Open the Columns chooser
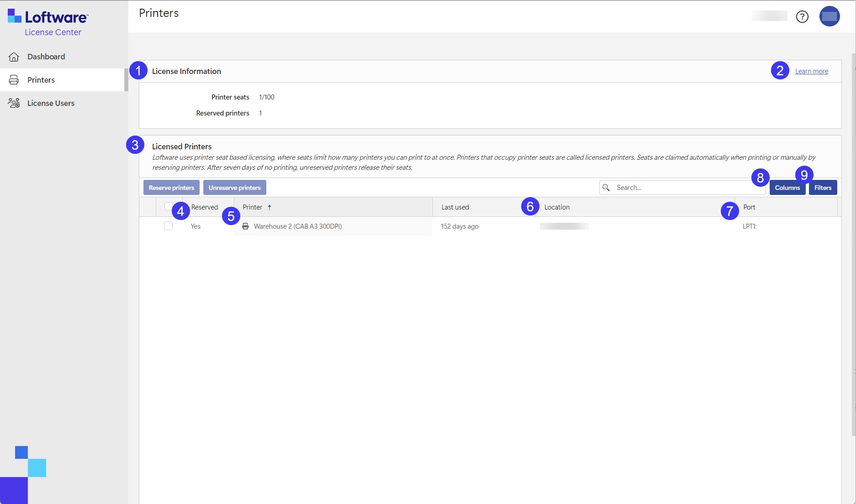 coord(787,188)
